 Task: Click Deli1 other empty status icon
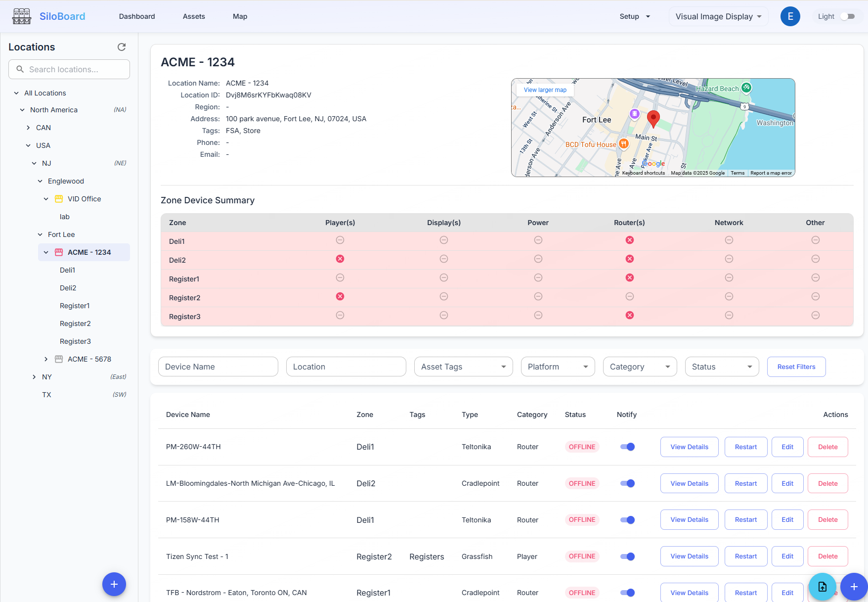pyautogui.click(x=816, y=240)
